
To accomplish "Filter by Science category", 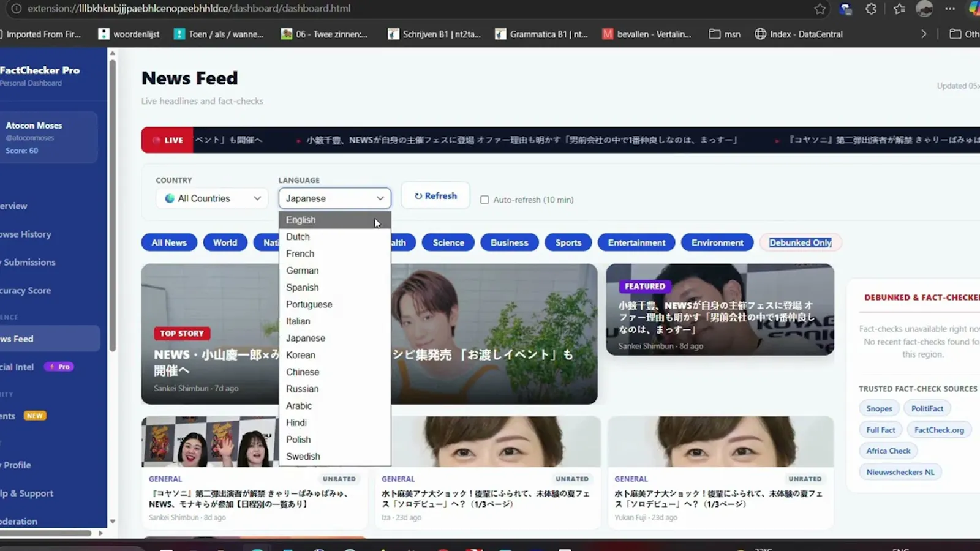I will pos(448,242).
